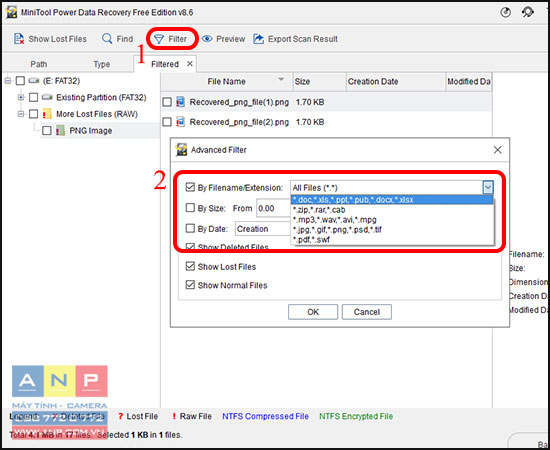Tick the checkbox for Recovered_png_file(2).png
550x450 pixels.
[167, 122]
